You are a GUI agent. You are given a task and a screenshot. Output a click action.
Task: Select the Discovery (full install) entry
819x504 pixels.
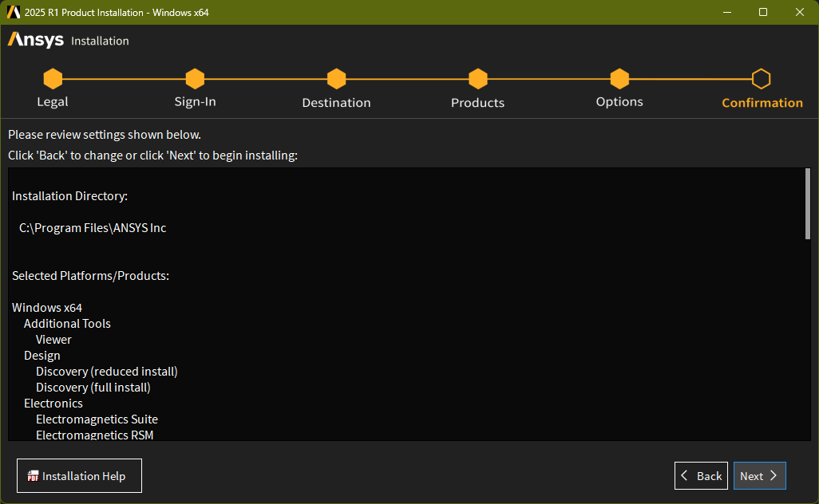(x=93, y=388)
